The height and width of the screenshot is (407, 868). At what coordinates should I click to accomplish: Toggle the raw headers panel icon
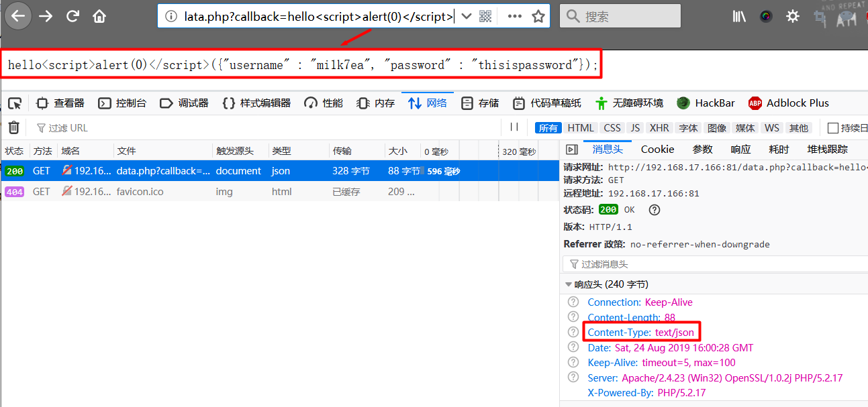(x=571, y=150)
